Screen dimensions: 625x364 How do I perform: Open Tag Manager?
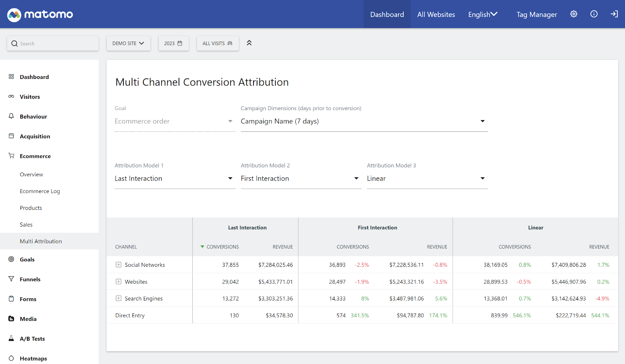[536, 14]
